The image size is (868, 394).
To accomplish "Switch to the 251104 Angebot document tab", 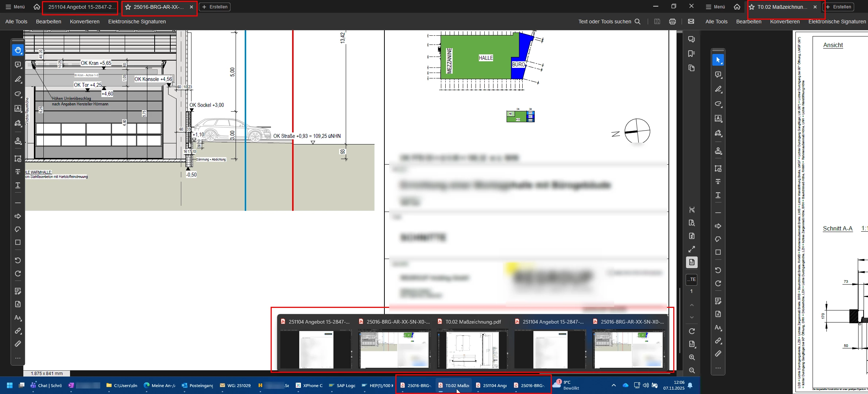I will click(81, 7).
